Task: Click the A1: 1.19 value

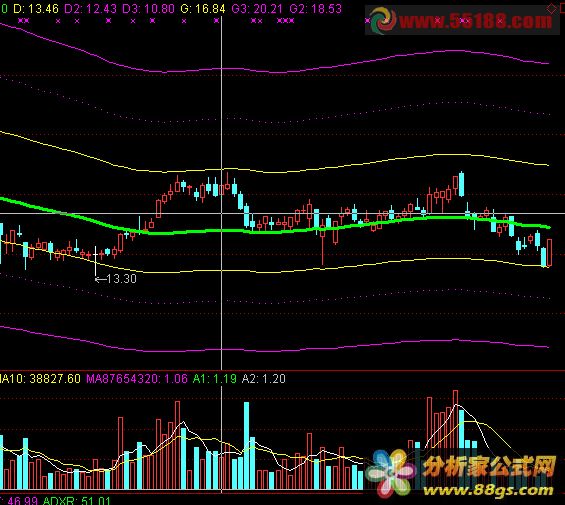Action: pyautogui.click(x=214, y=378)
